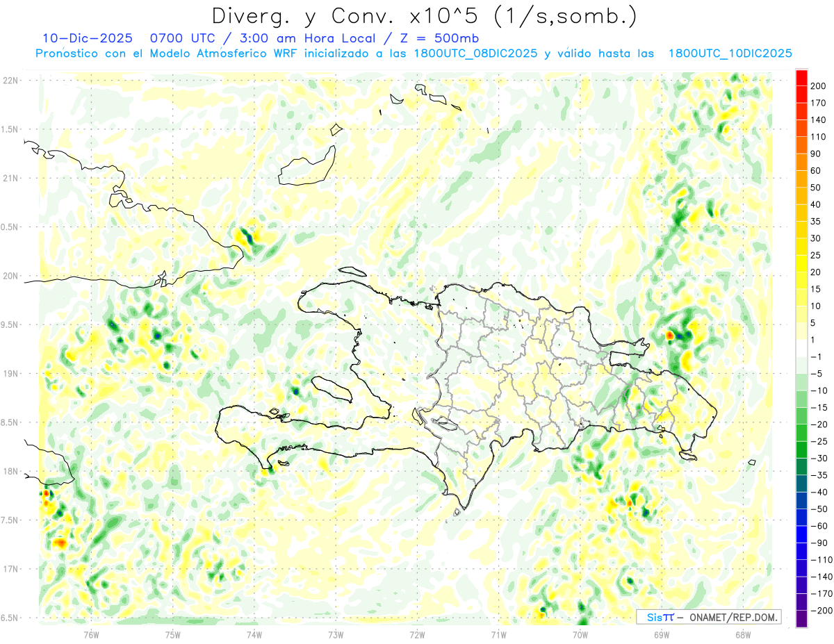
Task: Click the '76W' longitude label
Action: click(91, 635)
